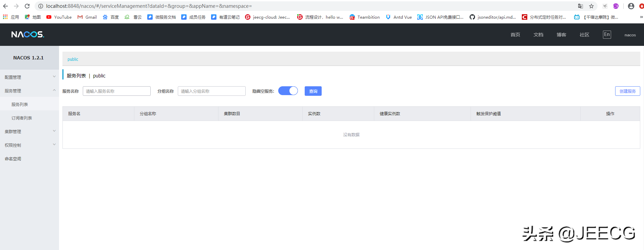The image size is (644, 250).
Task: Open the 地图 maps bookmark
Action: [33, 17]
